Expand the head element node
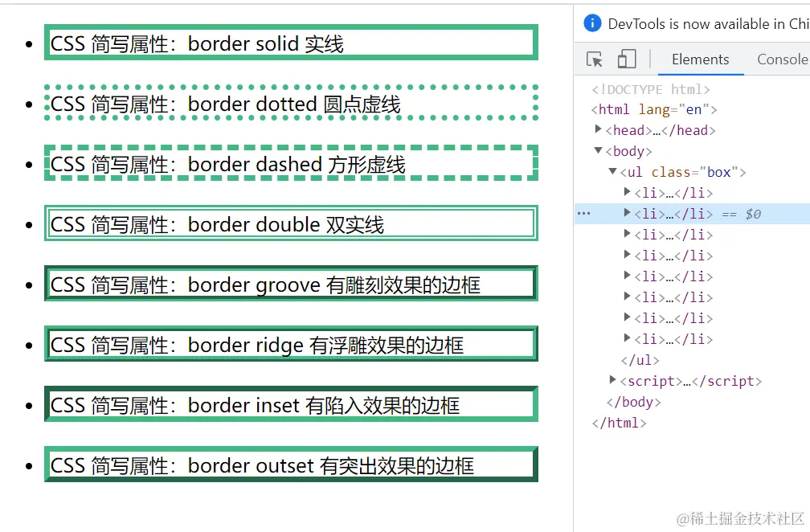 click(x=598, y=129)
